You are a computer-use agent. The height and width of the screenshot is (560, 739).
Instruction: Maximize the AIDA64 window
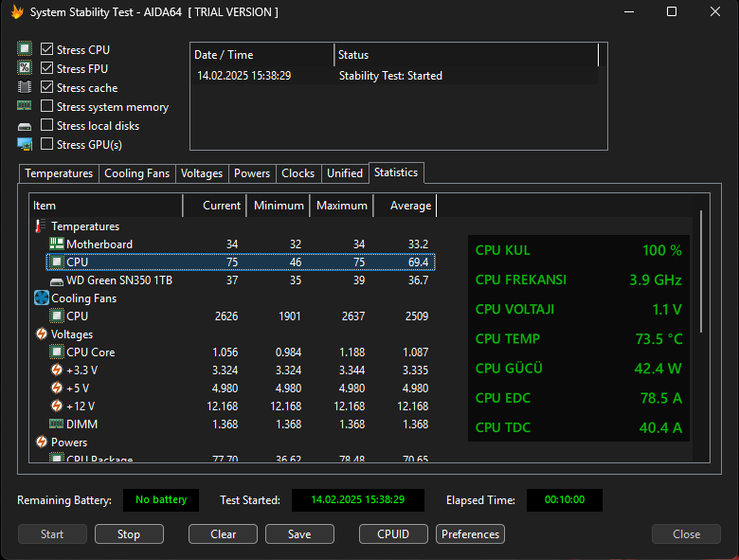[x=672, y=11]
